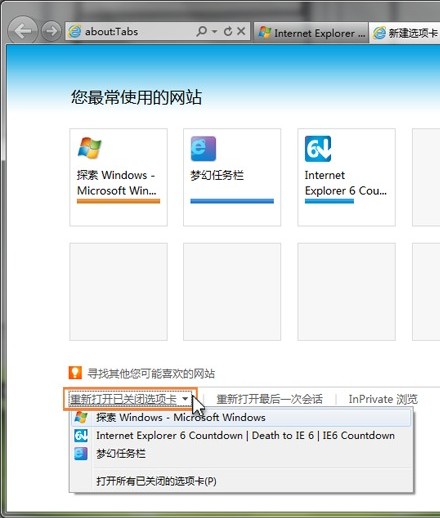Reopen Internet Explorer 6 Countdown menu entry

pos(241,435)
